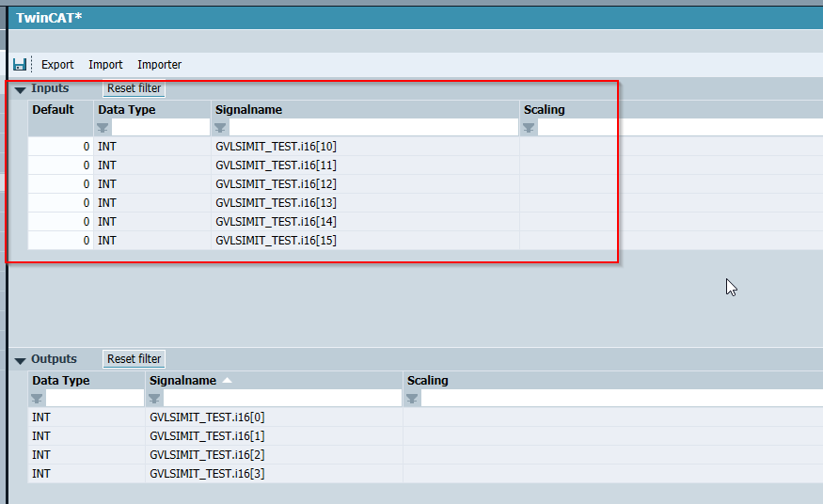Collapse the Outputs section triangle
Image resolution: width=823 pixels, height=504 pixels.
20,360
